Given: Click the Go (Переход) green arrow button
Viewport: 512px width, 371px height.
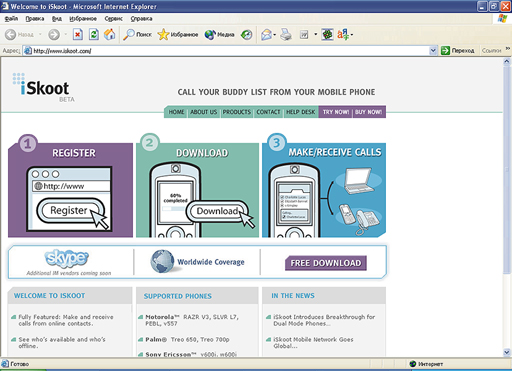Looking at the screenshot, I should click(458, 51).
